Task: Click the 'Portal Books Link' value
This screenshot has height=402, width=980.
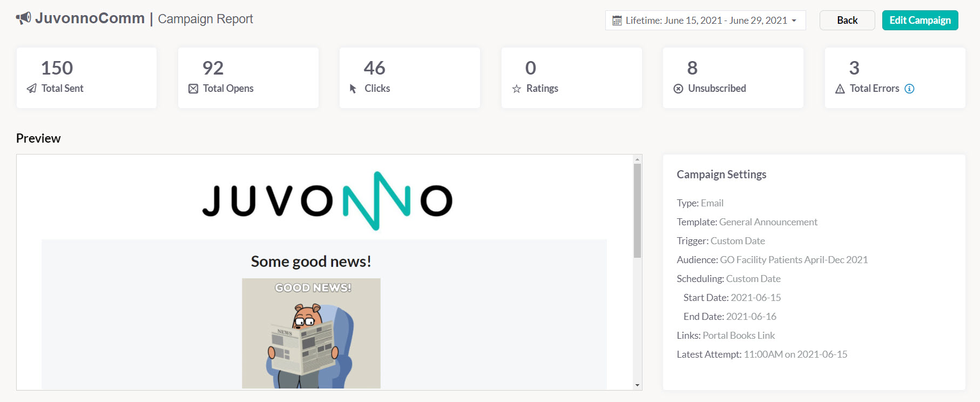Action: pos(739,336)
